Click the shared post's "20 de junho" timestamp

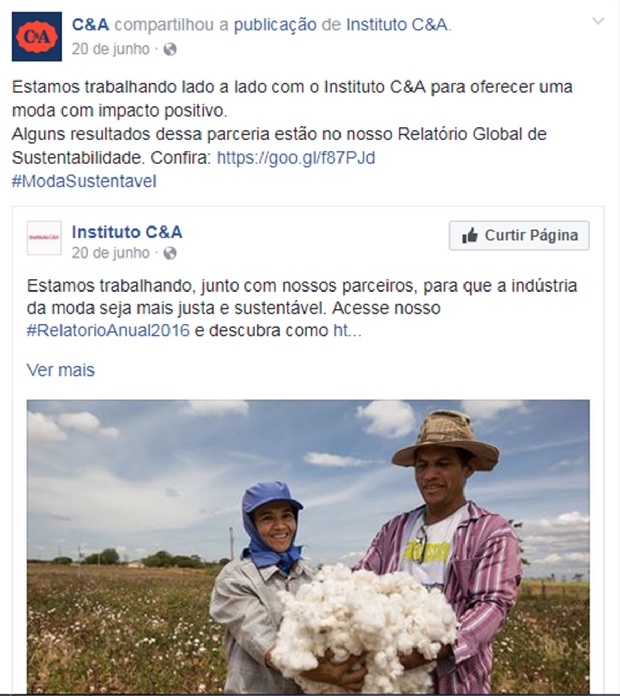pos(111,253)
